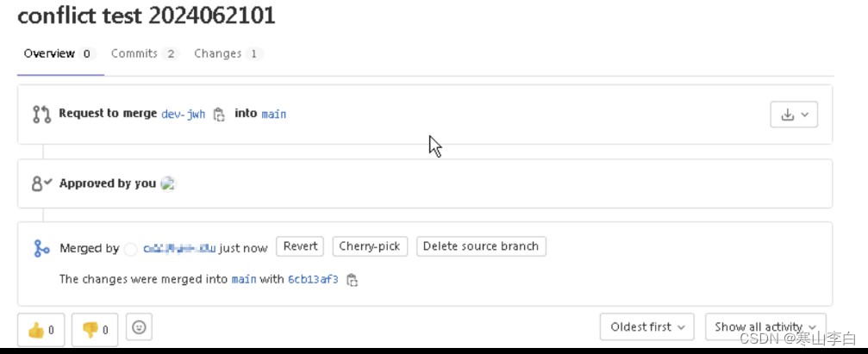Click the merge request icon beside Request to merge

point(41,114)
